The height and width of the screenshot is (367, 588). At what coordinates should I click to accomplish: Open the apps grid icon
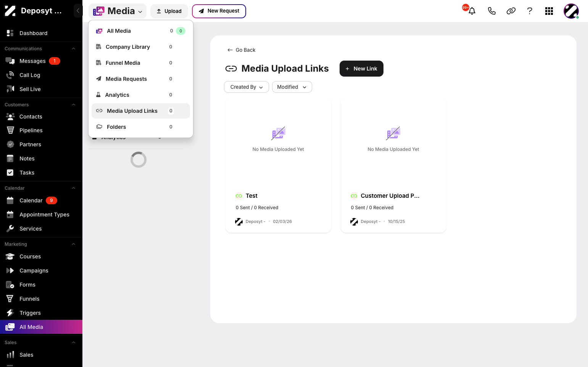coord(549,11)
